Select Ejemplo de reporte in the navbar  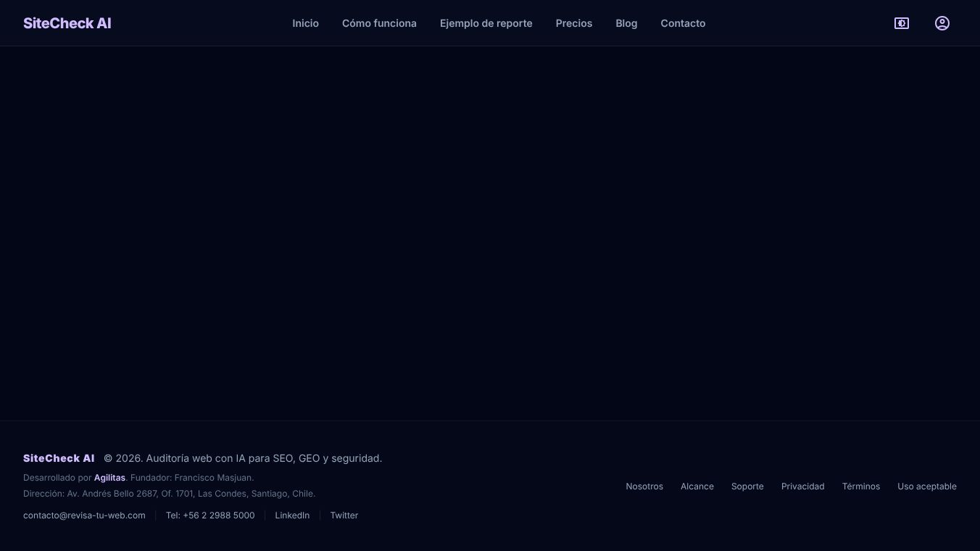[x=486, y=23]
